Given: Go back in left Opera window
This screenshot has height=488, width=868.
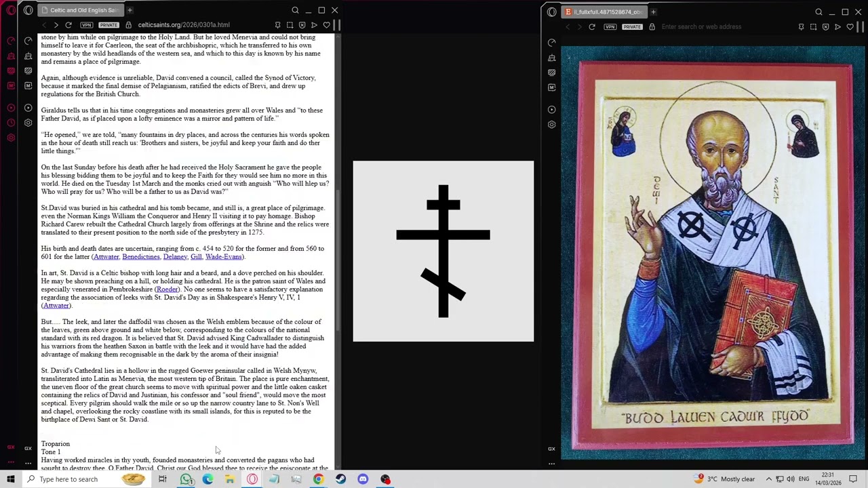Looking at the screenshot, I should click(x=44, y=25).
